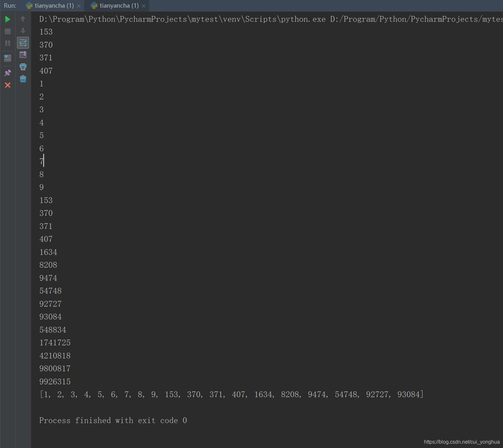Click the green Rerun button
Image resolution: width=503 pixels, height=448 pixels.
point(8,19)
